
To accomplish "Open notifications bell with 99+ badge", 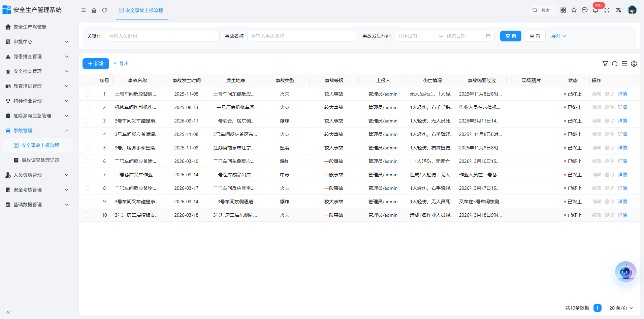I will [x=595, y=10].
